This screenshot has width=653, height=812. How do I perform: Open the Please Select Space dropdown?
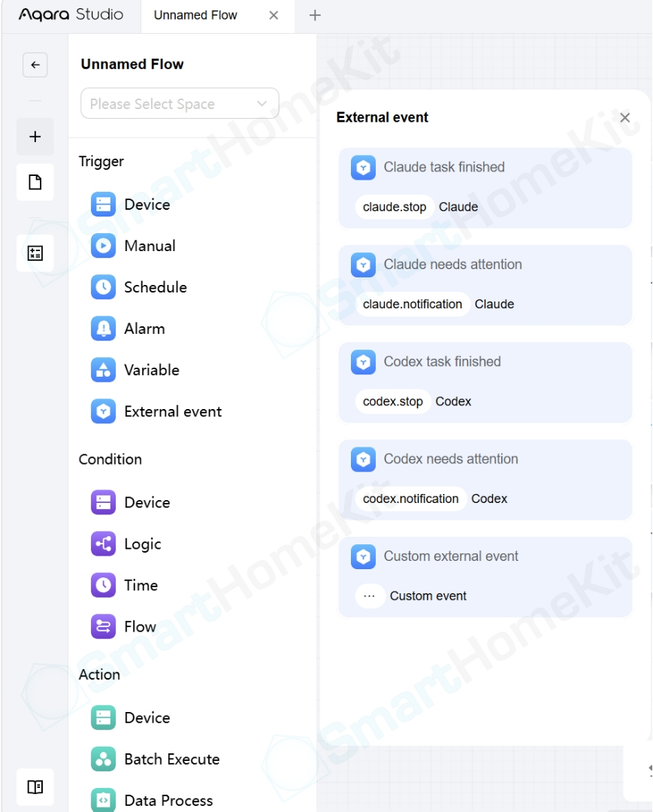180,104
